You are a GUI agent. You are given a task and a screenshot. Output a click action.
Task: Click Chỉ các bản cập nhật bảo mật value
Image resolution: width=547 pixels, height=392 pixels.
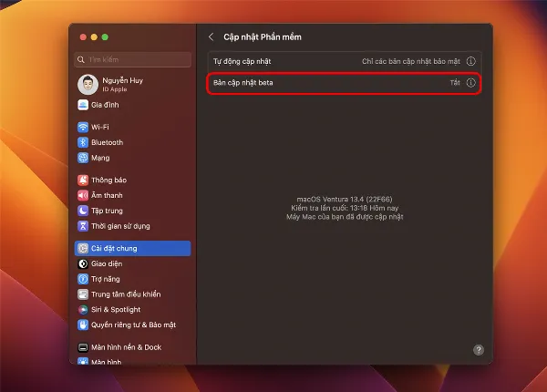click(411, 61)
